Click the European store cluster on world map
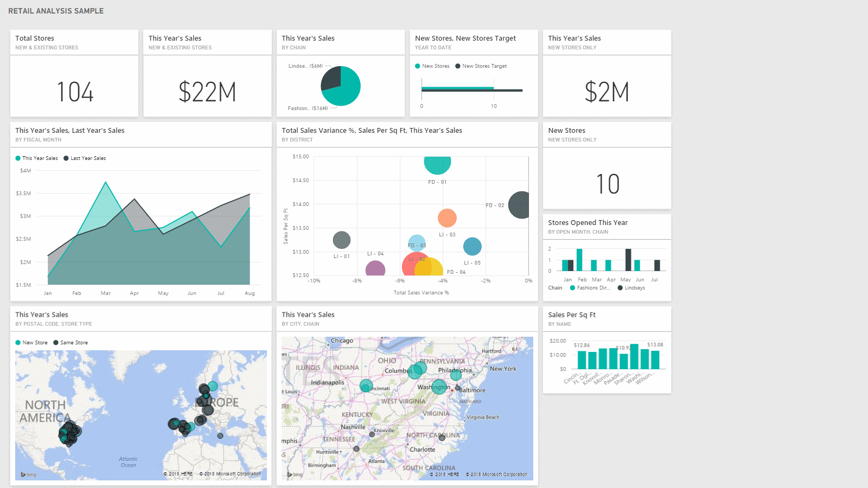 pyautogui.click(x=205, y=401)
